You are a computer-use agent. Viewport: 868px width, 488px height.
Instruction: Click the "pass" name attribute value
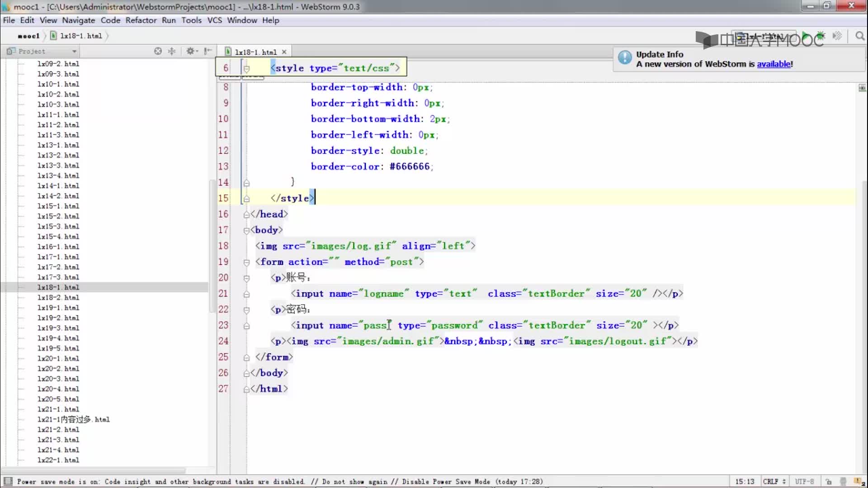pyautogui.click(x=375, y=325)
